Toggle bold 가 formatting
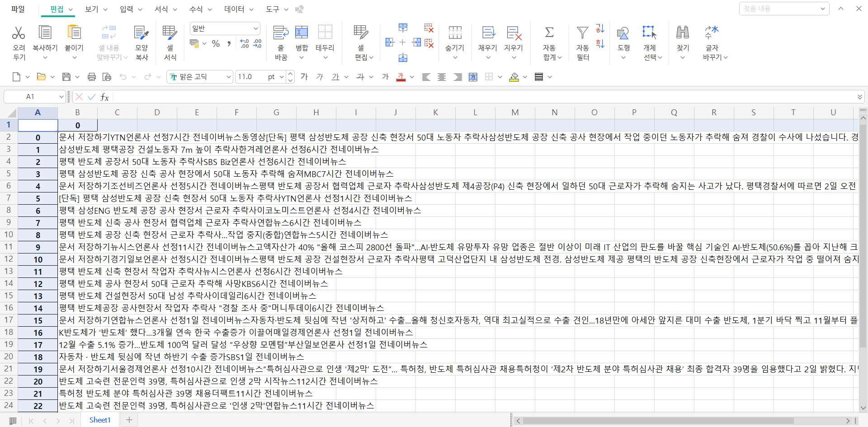Image resolution: width=868 pixels, height=427 pixels. (x=304, y=77)
